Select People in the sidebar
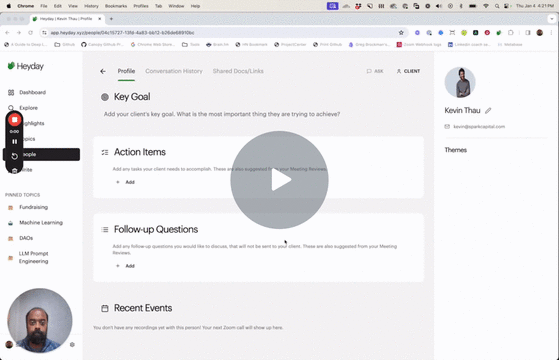Viewport: 559px width, 360px height. click(x=41, y=154)
